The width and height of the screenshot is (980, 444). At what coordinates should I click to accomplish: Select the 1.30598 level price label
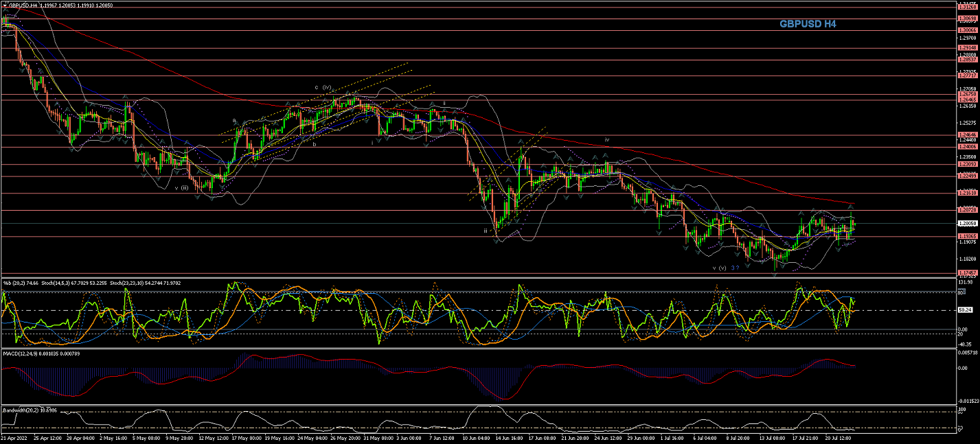[966, 19]
